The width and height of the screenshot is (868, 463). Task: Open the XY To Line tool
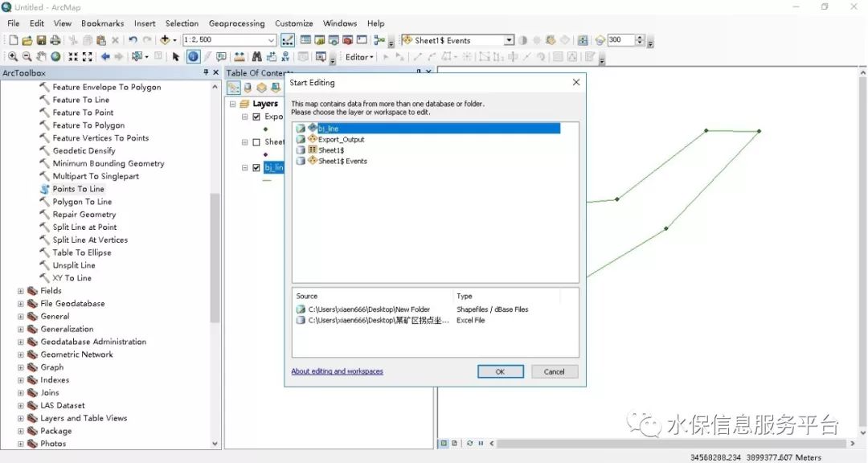coord(72,278)
